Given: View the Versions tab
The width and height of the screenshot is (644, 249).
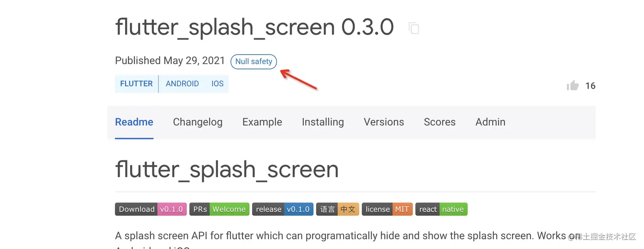Looking at the screenshot, I should (x=384, y=122).
